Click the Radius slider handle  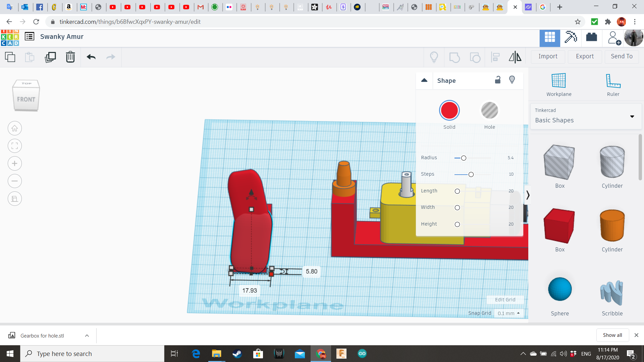tap(464, 158)
